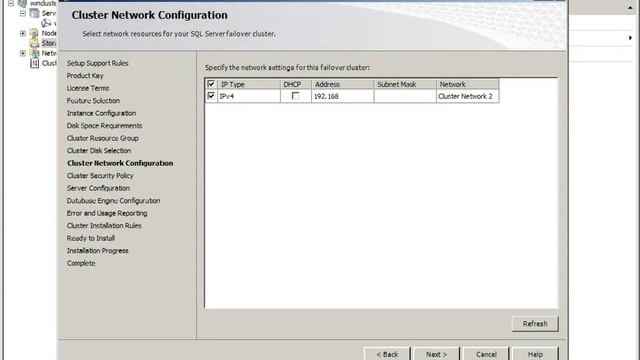Select the Cluster Disk Selection step
The height and width of the screenshot is (360, 640).
pos(99,151)
